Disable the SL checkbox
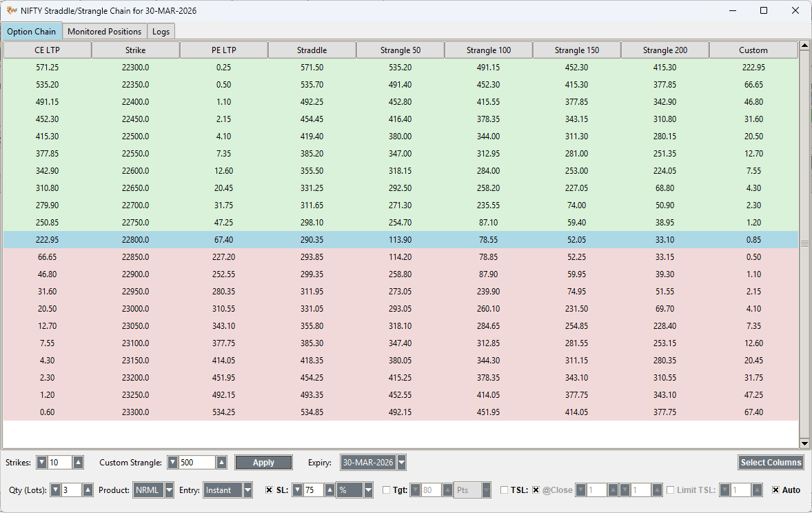812x513 pixels. pos(270,490)
